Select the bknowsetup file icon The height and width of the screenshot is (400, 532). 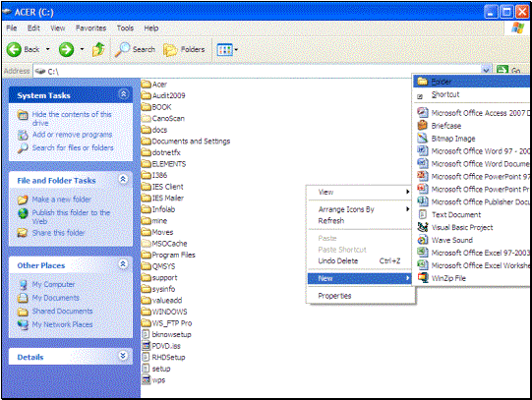click(x=146, y=334)
